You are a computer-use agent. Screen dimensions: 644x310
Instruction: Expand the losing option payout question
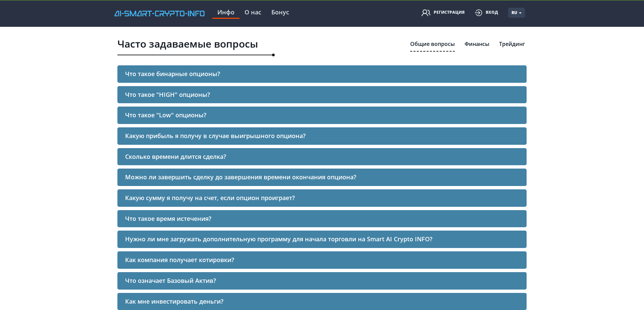coord(322,198)
